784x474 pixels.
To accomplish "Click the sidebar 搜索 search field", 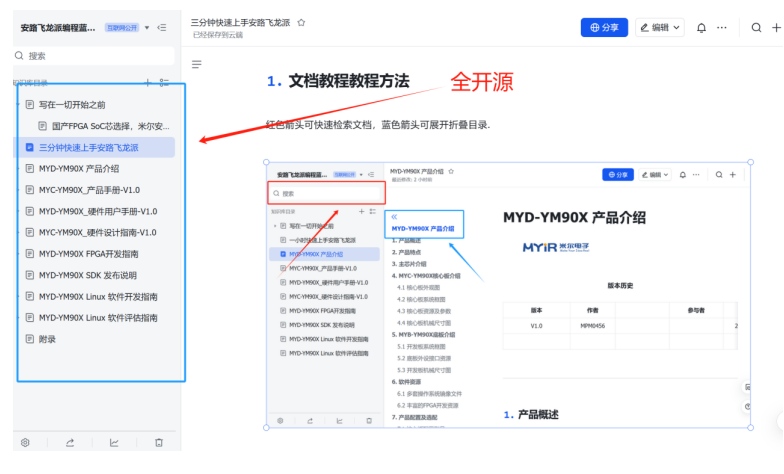I will click(97, 56).
